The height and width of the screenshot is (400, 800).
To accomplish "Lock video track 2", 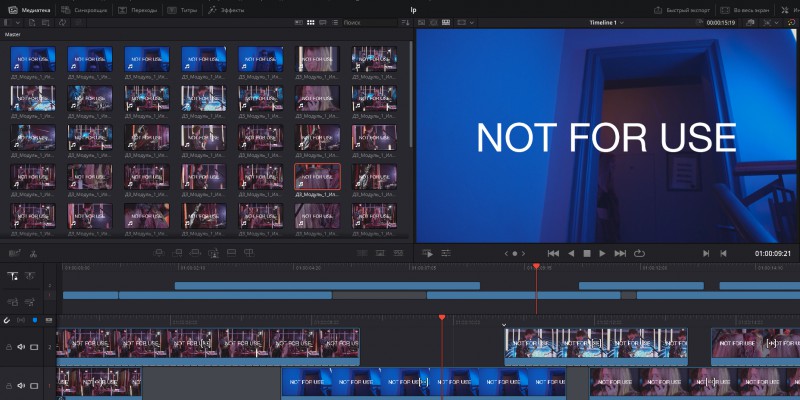I will [9, 347].
